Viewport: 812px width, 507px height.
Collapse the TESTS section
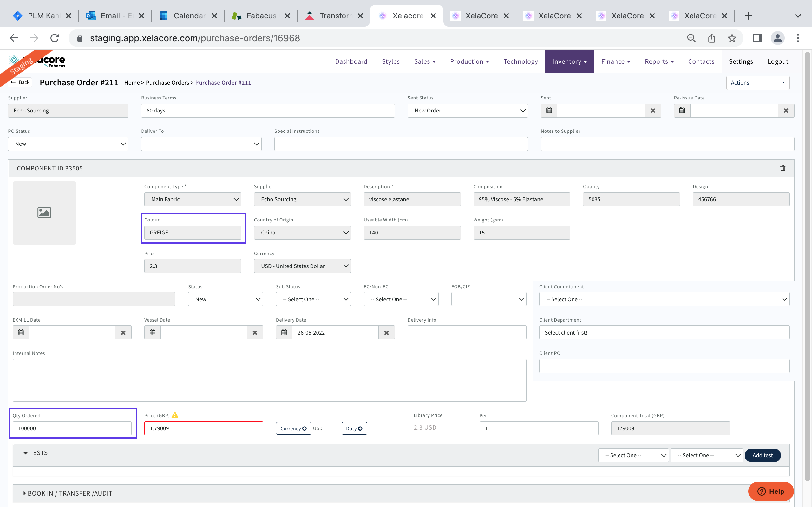[36, 453]
